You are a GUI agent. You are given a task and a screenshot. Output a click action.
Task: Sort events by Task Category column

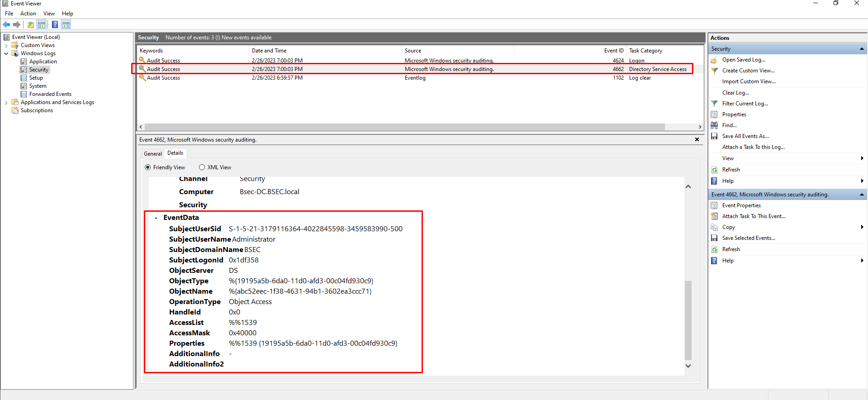coord(665,51)
